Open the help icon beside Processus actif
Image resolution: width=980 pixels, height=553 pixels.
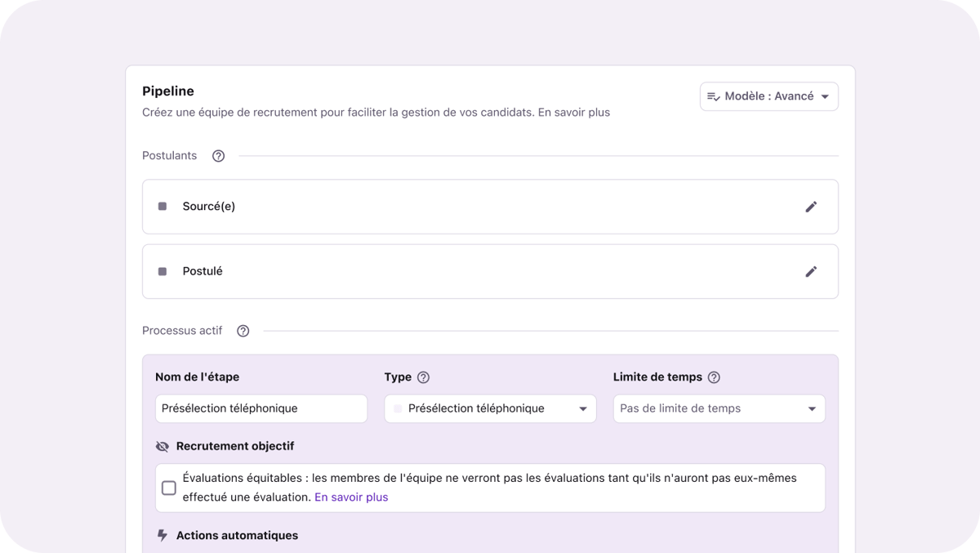point(243,331)
